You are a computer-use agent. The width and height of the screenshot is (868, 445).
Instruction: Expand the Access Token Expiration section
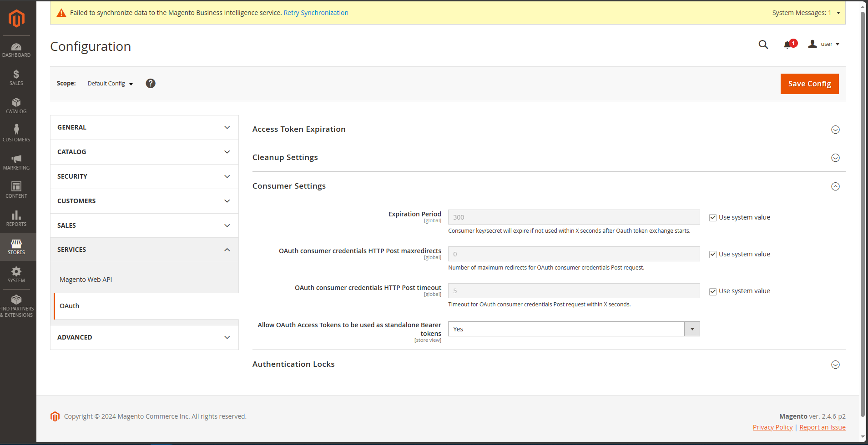click(x=835, y=130)
